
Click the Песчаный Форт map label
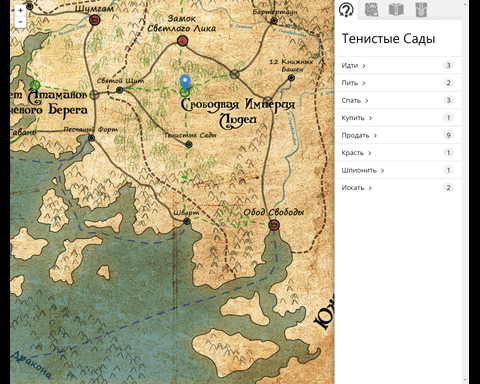[91, 130]
